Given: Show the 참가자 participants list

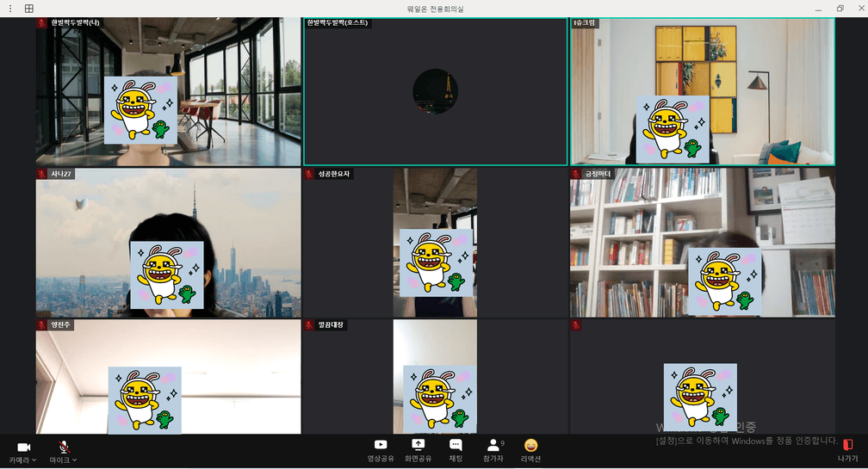Looking at the screenshot, I should (x=493, y=451).
